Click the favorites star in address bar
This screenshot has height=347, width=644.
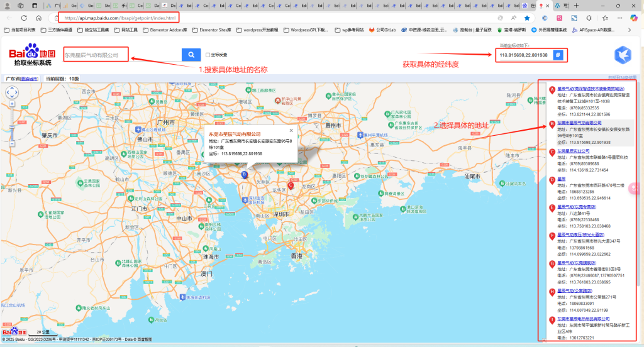tap(527, 18)
